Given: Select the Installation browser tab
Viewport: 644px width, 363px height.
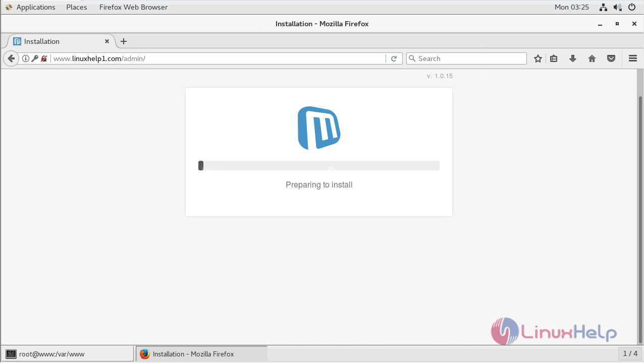Looking at the screenshot, I should (62, 41).
